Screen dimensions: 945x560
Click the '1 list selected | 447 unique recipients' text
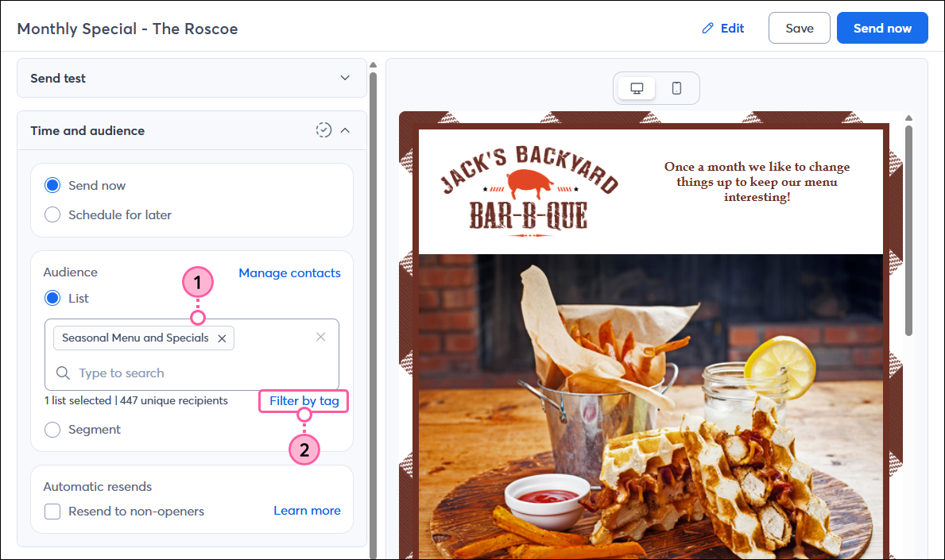point(136,400)
